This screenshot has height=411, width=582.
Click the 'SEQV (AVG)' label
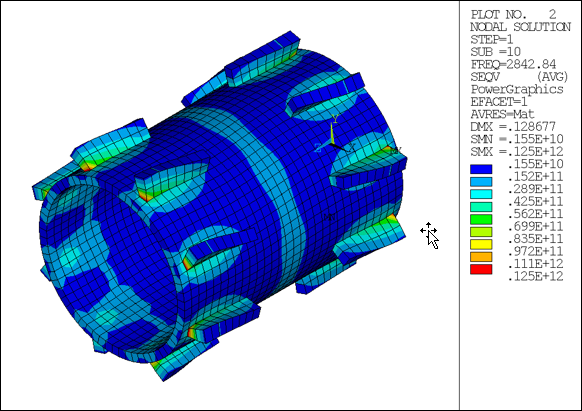(x=519, y=77)
